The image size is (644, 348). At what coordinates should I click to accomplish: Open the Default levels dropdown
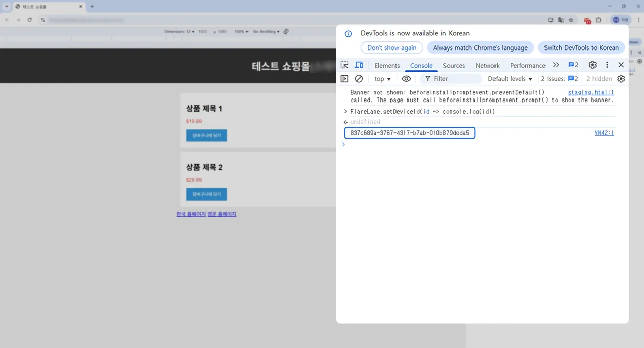click(510, 79)
